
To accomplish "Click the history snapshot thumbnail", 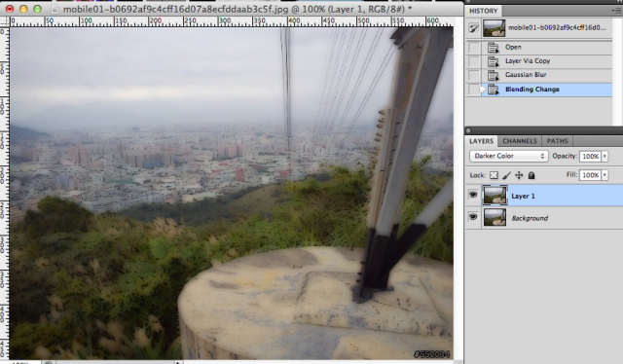I will click(494, 28).
